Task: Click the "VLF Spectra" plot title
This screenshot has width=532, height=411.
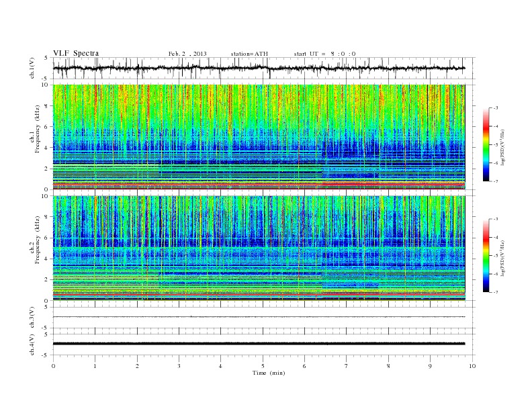Action: pos(76,53)
